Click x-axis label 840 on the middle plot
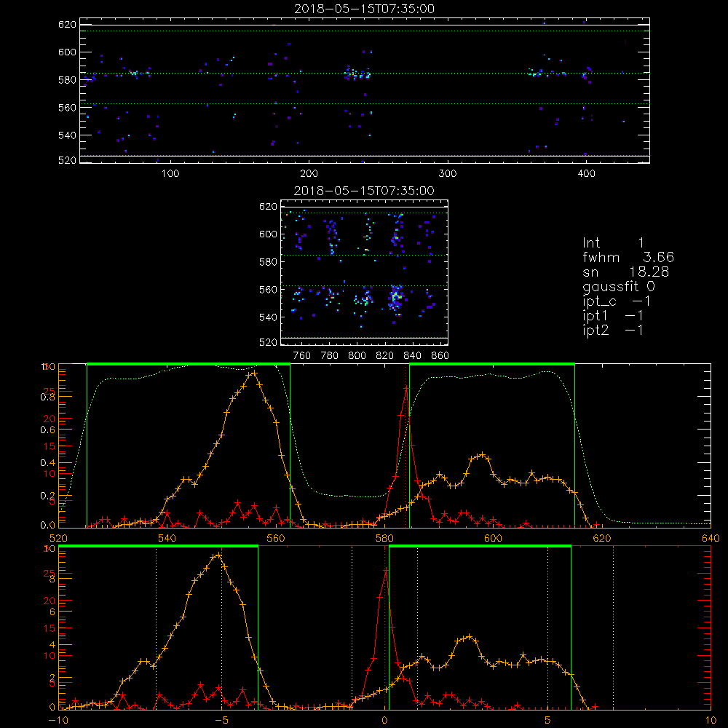Screen dimensions: 728x728 click(412, 356)
